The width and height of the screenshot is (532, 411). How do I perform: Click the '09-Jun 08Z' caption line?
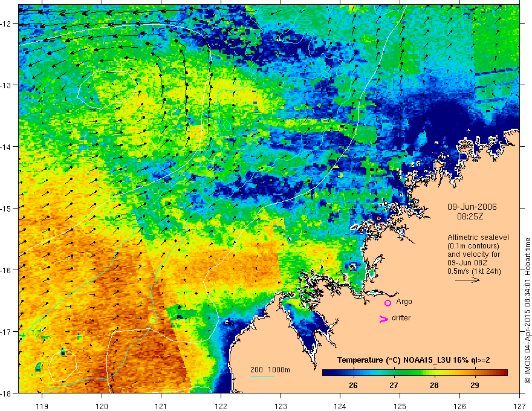tap(469, 263)
